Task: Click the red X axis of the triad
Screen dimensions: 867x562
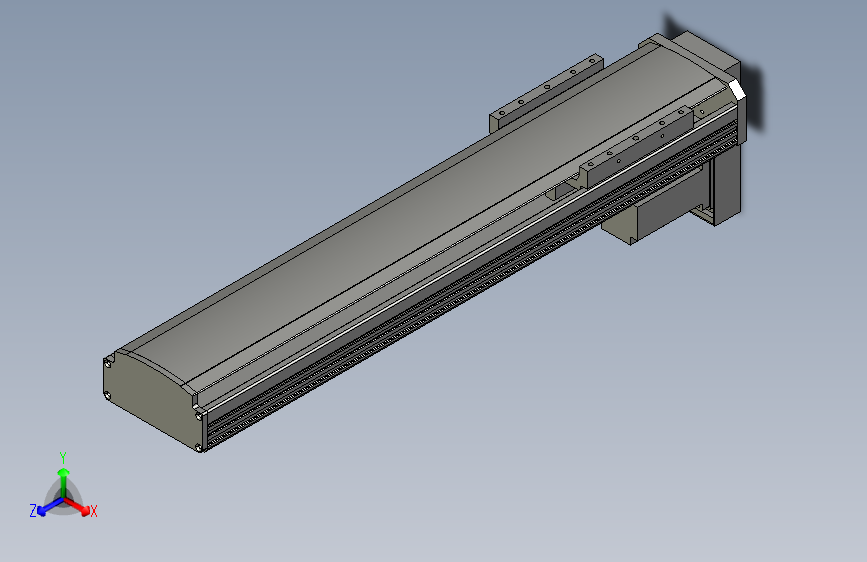Action: coord(77,506)
